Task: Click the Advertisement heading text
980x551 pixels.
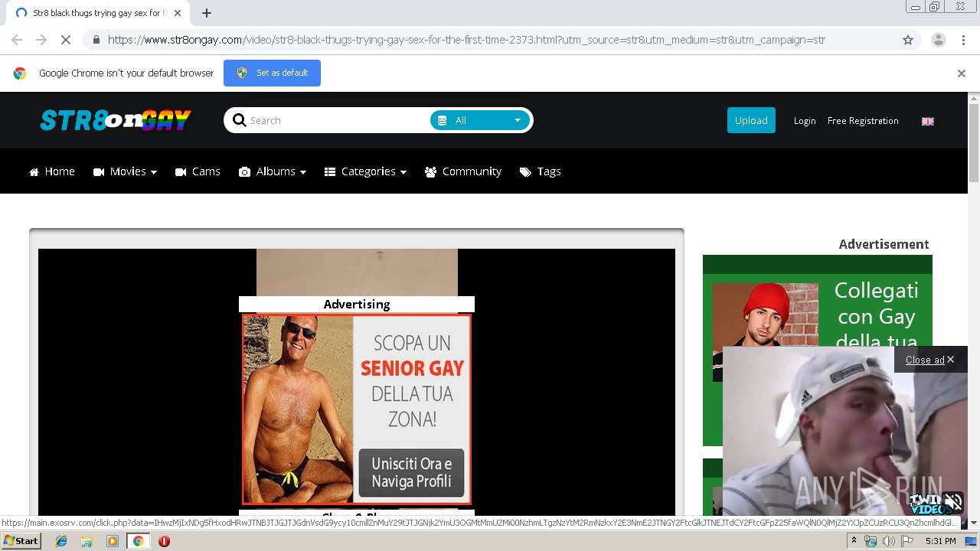Action: click(x=884, y=244)
